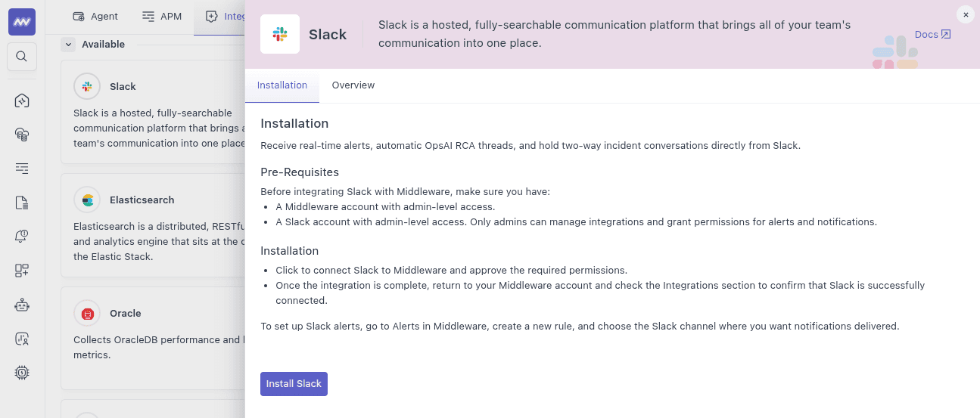
Task: Open the Docs link
Action: [932, 35]
